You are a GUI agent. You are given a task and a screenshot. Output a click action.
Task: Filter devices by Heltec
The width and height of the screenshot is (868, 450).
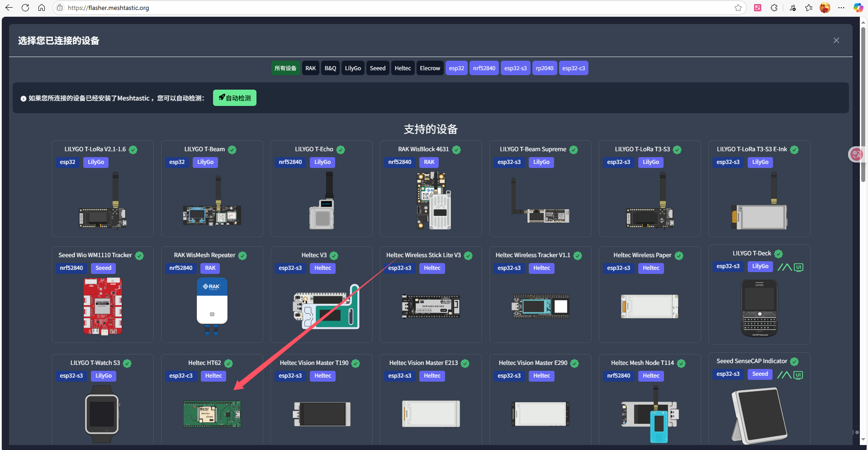coord(403,68)
